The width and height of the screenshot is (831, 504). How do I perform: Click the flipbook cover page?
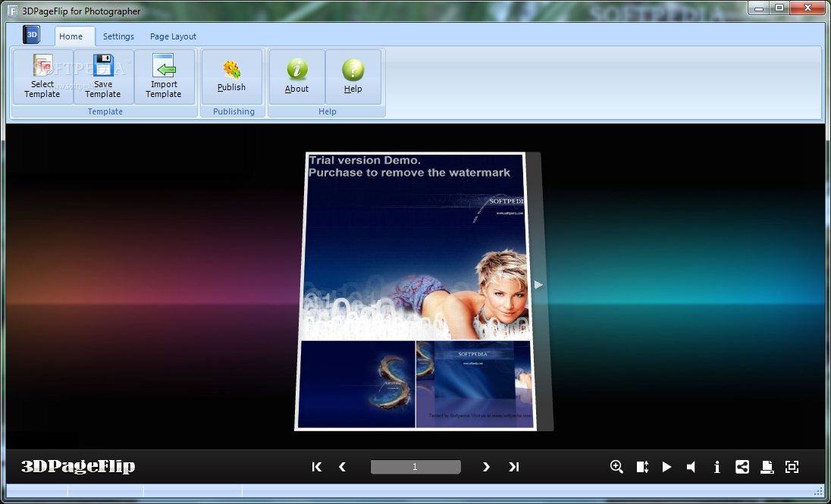415,291
